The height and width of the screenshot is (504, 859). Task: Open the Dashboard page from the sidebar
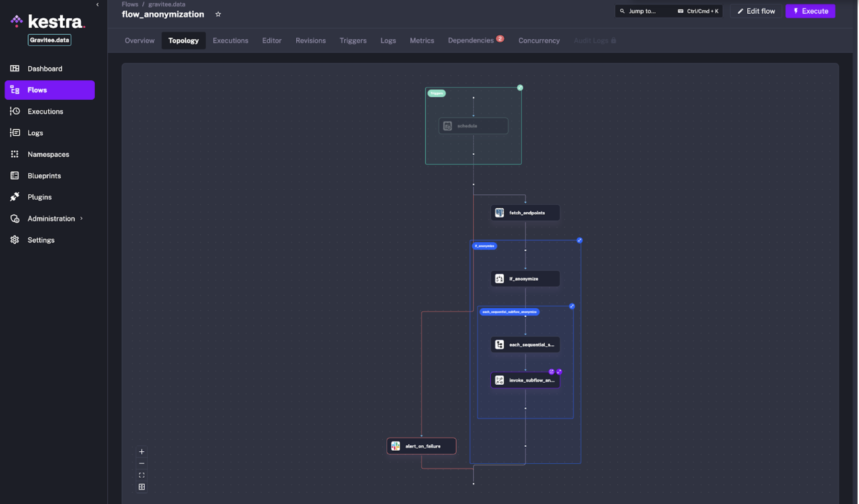point(44,68)
